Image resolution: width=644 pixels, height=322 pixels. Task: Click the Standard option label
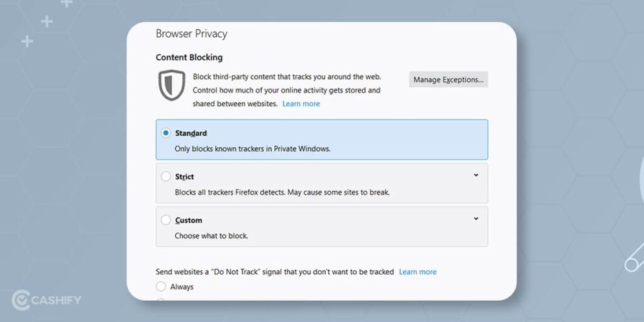191,133
